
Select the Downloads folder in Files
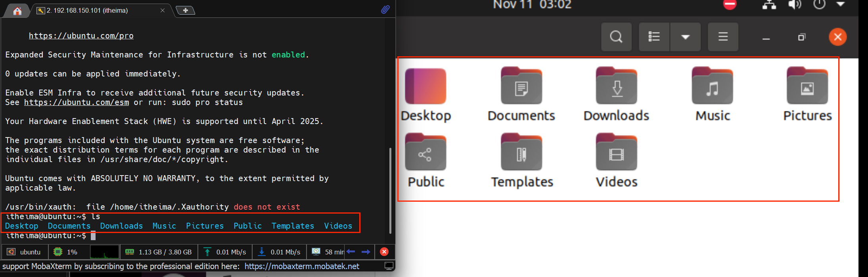click(x=616, y=95)
